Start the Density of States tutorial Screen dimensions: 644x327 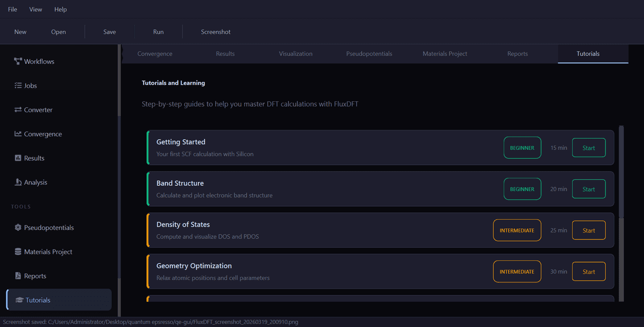[x=589, y=230]
